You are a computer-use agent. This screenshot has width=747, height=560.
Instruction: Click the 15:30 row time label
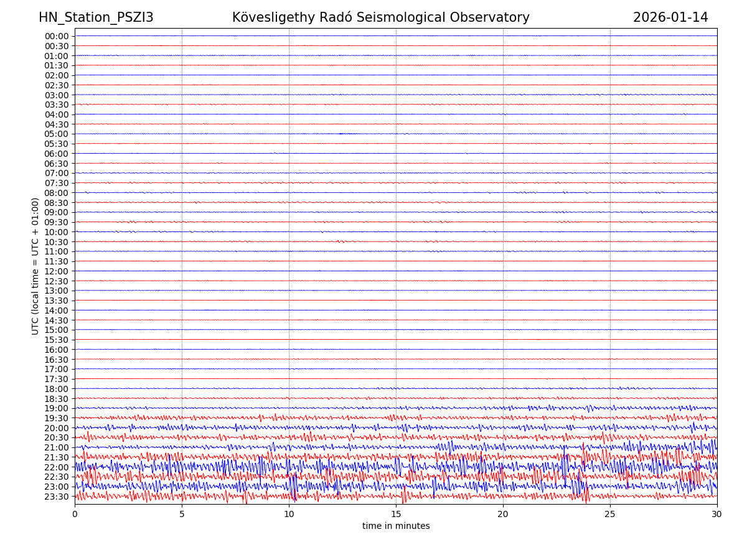pyautogui.click(x=57, y=340)
